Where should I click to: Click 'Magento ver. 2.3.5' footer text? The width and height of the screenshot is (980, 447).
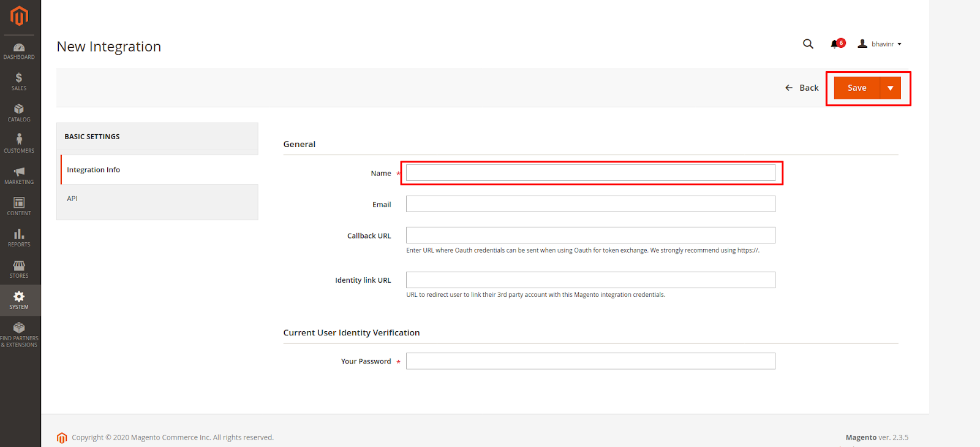(x=877, y=437)
